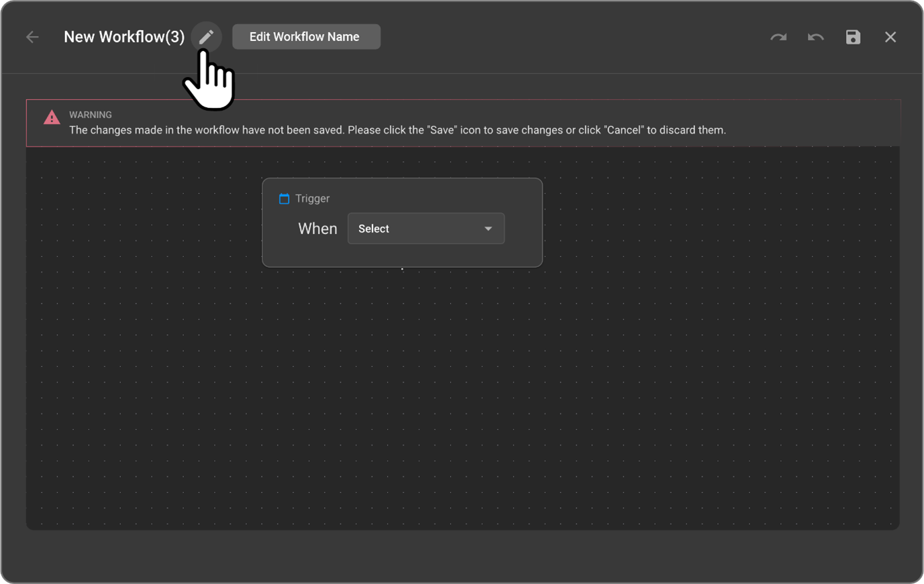Close the workflow editor

890,37
